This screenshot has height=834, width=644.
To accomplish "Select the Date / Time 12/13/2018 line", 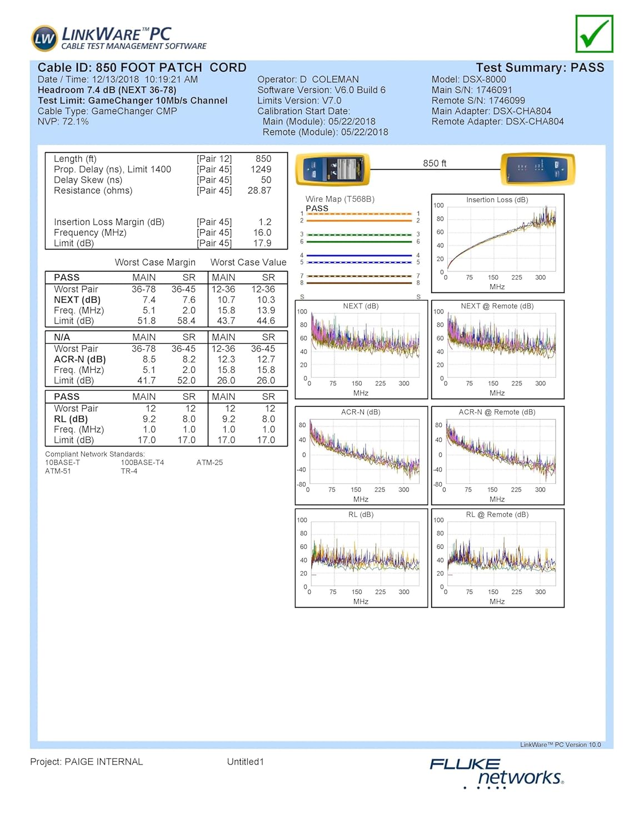I will pos(117,80).
